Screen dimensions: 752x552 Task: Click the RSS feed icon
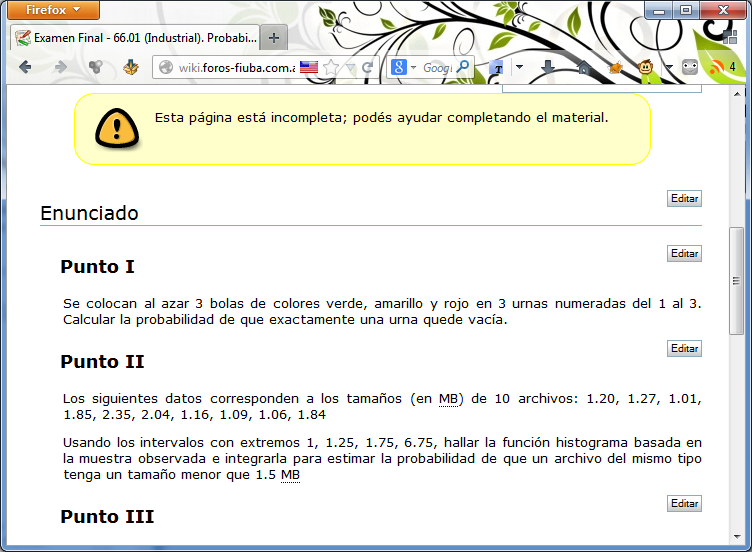pos(716,68)
